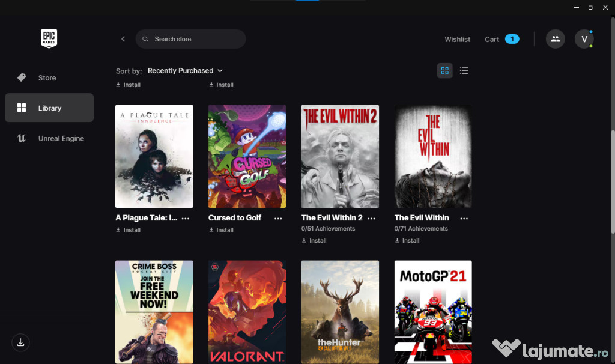Open Cursed to Golf cover thumbnail
The height and width of the screenshot is (364, 615).
click(247, 156)
